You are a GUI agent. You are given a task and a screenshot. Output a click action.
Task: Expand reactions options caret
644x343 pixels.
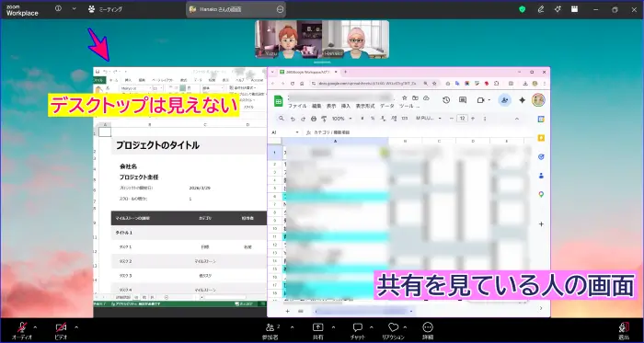coord(405,327)
